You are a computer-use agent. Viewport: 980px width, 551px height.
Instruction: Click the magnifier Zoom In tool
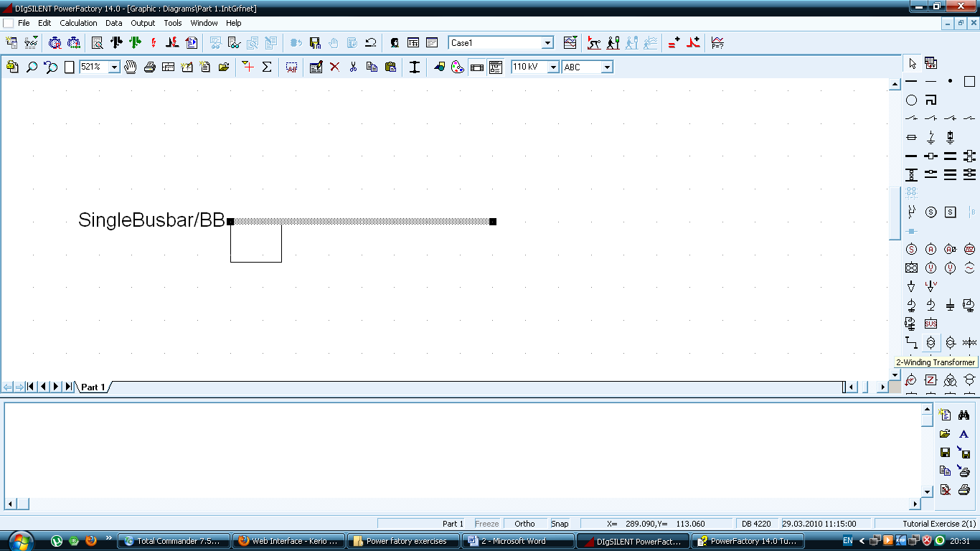click(32, 67)
